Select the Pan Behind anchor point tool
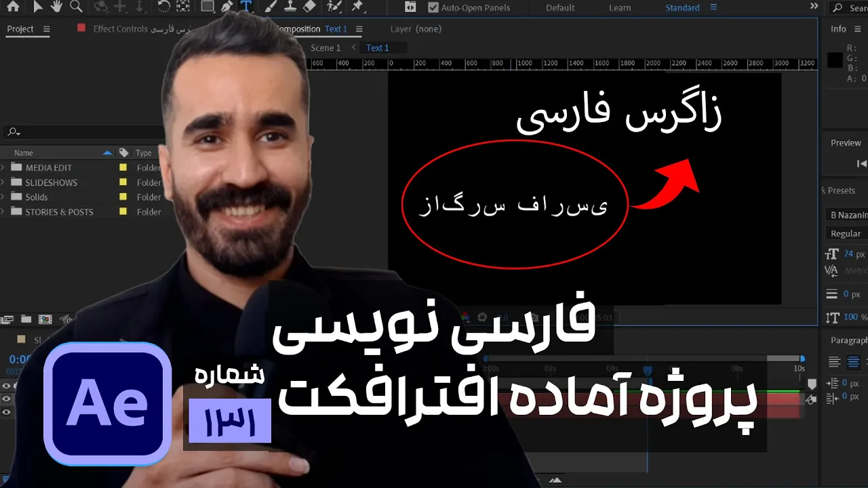This screenshot has height=488, width=868. [x=183, y=7]
